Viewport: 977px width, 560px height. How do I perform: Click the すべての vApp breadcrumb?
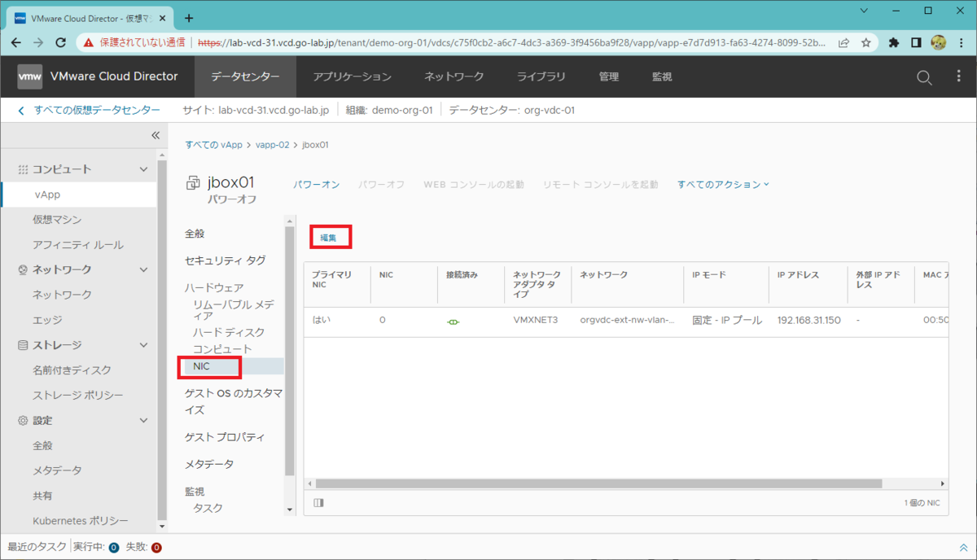[213, 145]
